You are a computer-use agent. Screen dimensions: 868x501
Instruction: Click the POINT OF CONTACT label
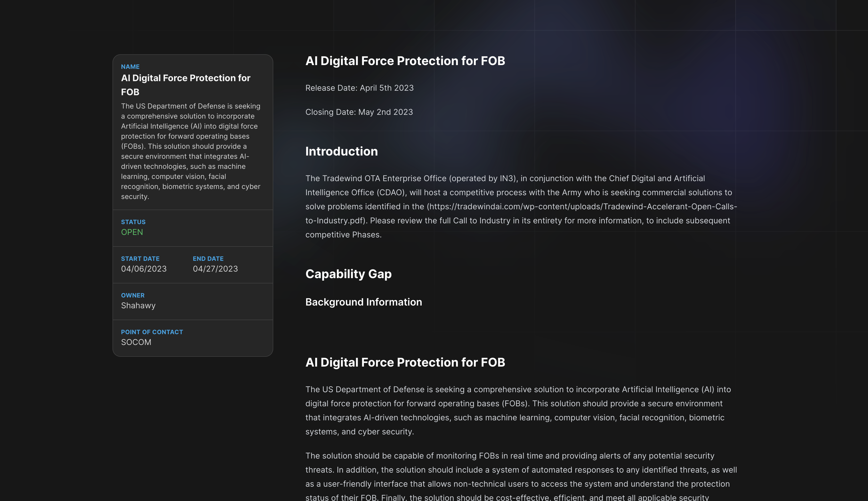152,332
